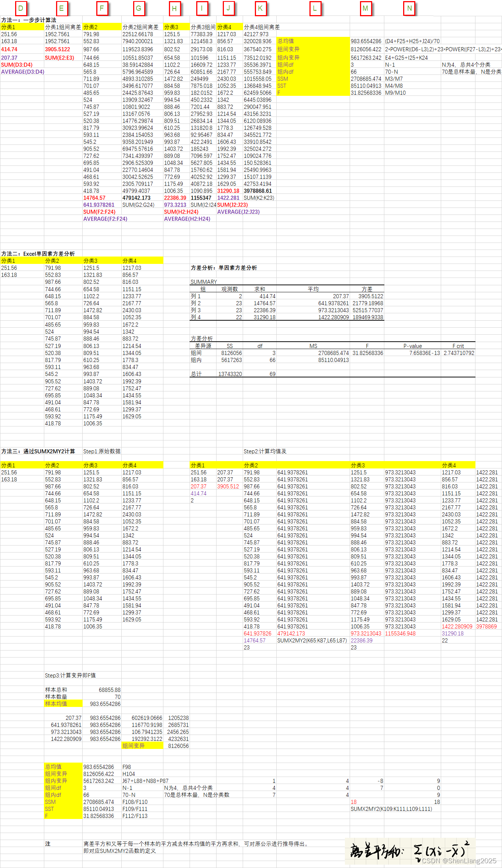Select the SUMX2MY2(K109:K111,L109:L111) formula cell
Screen dimensions: 502x868
click(391, 809)
